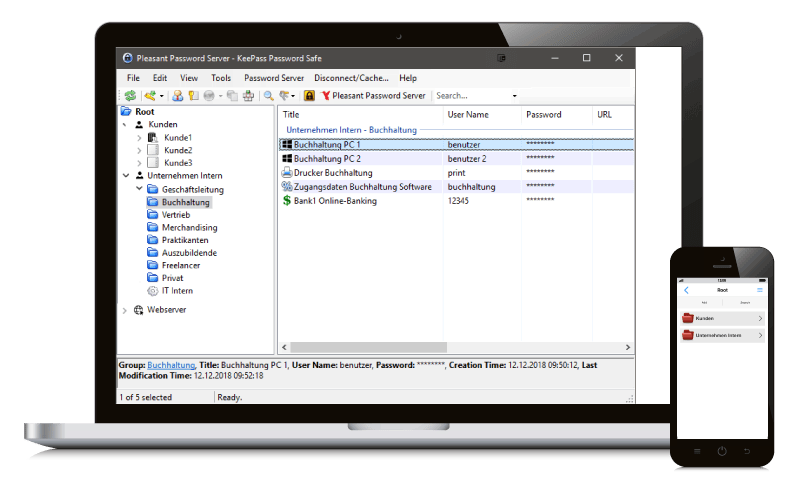
Task: Click the Windows icon of Buchhaltung PC 2
Action: pyautogui.click(x=287, y=159)
